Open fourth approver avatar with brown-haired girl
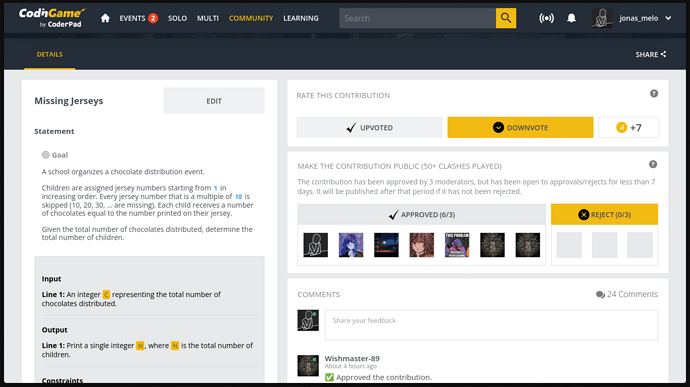Image resolution: width=690 pixels, height=387 pixels. [422, 245]
